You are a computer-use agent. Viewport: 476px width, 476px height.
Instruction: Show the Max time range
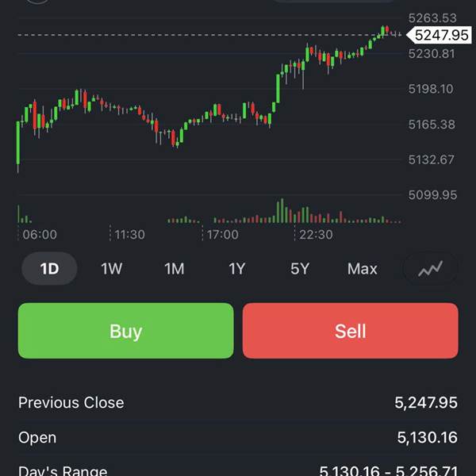point(363,269)
